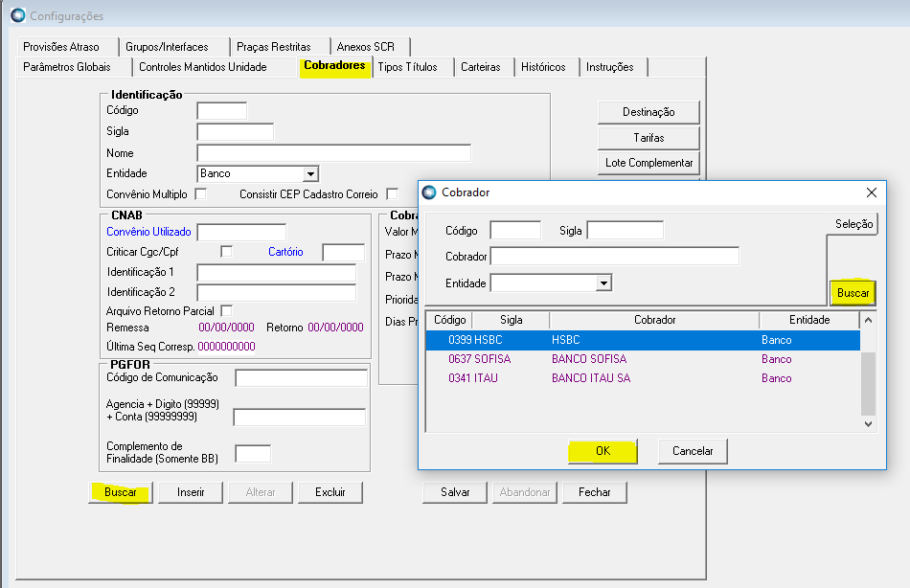Close the Cobrador dialog with X

point(871,192)
